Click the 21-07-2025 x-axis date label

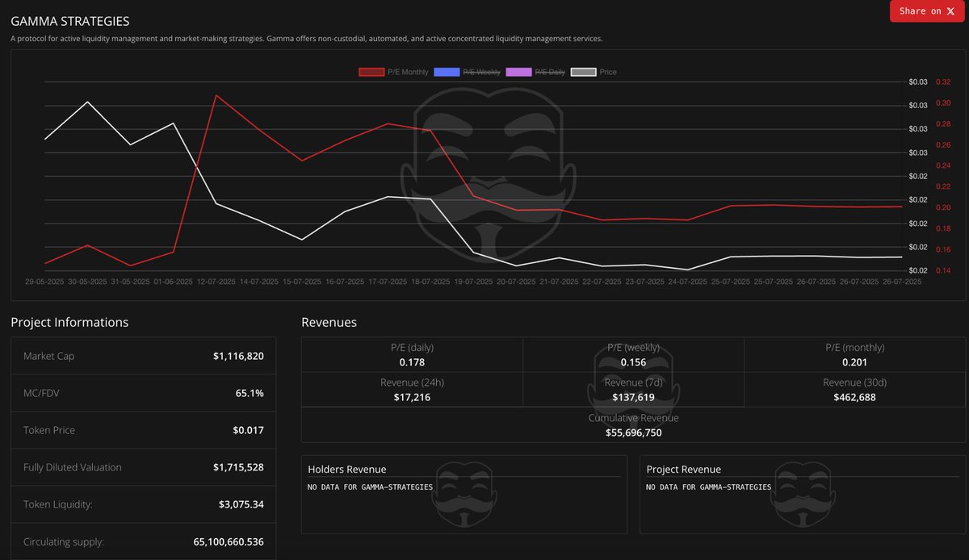point(560,282)
